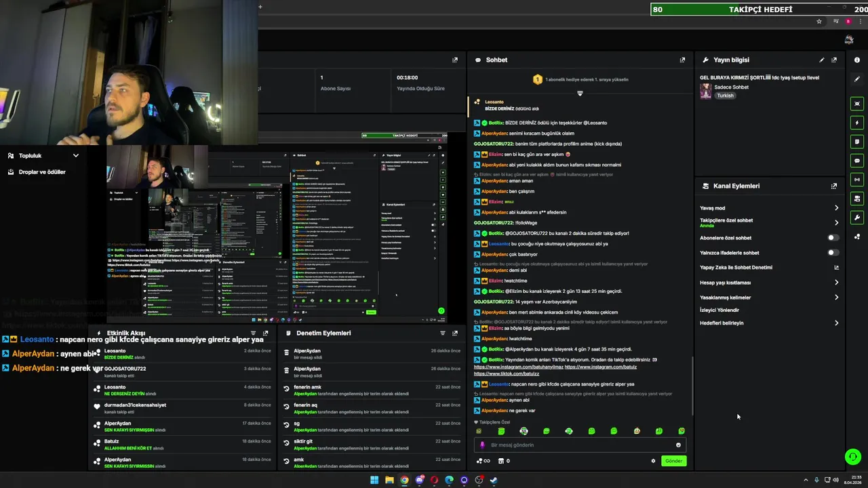Select the clown emote in emote row
The height and width of the screenshot is (488, 868).
pos(637,431)
